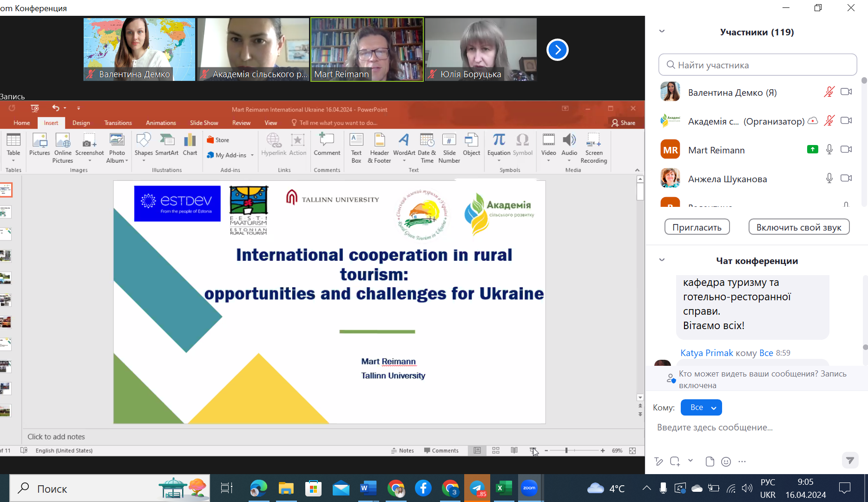
Task: Click the Включить свой звук button
Action: click(799, 227)
